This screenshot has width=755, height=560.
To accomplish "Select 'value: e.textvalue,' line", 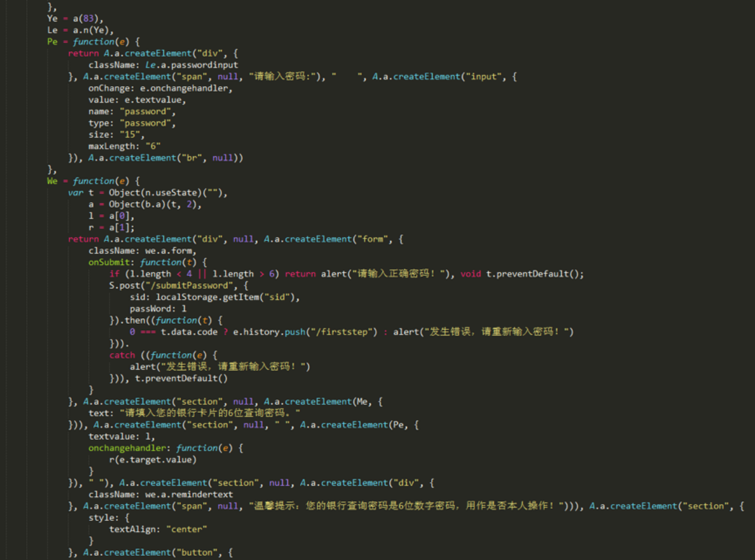I will [137, 100].
